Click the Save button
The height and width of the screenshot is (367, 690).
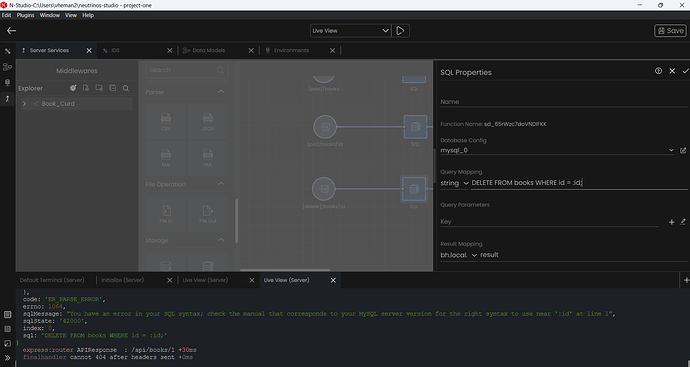coord(670,31)
